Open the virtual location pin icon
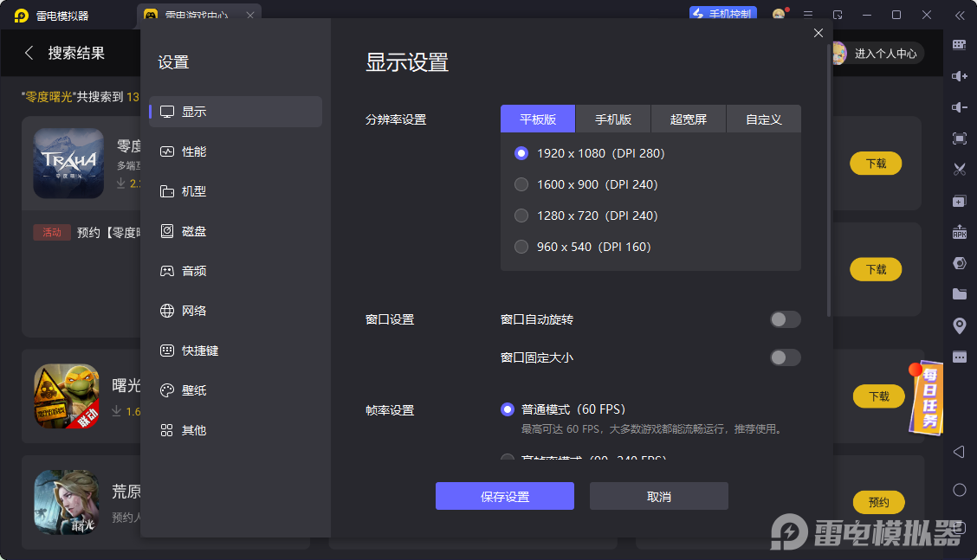Screen dimensions: 977x560 pyautogui.click(x=960, y=325)
